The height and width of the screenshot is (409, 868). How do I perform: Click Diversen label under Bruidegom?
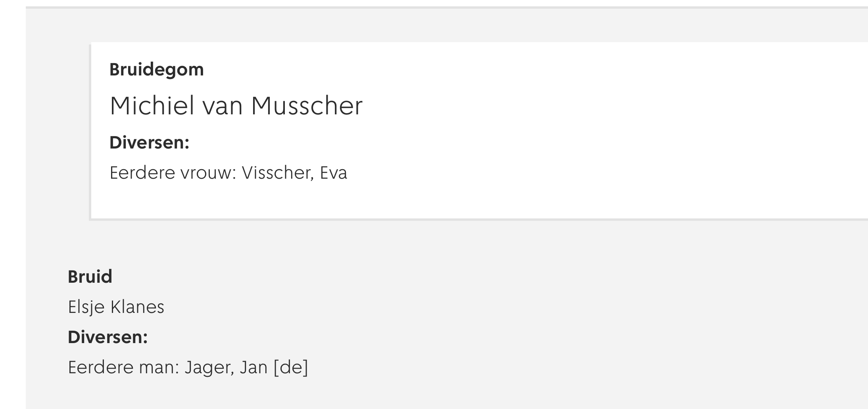pyautogui.click(x=149, y=143)
